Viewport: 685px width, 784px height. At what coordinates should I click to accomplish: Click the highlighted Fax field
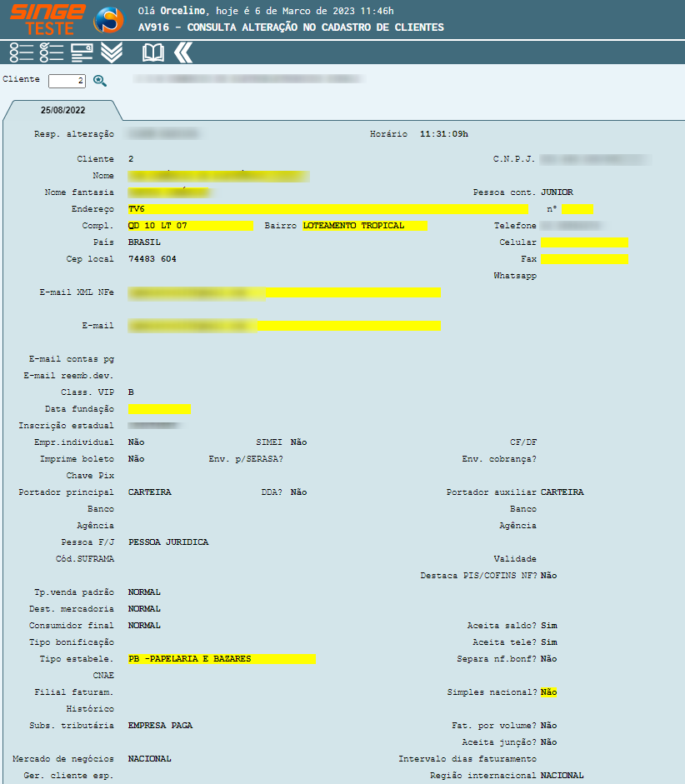coord(583,259)
